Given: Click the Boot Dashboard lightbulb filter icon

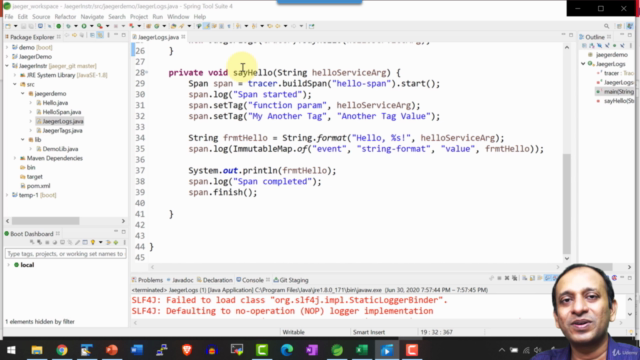Looking at the screenshot, I should coord(93,242).
